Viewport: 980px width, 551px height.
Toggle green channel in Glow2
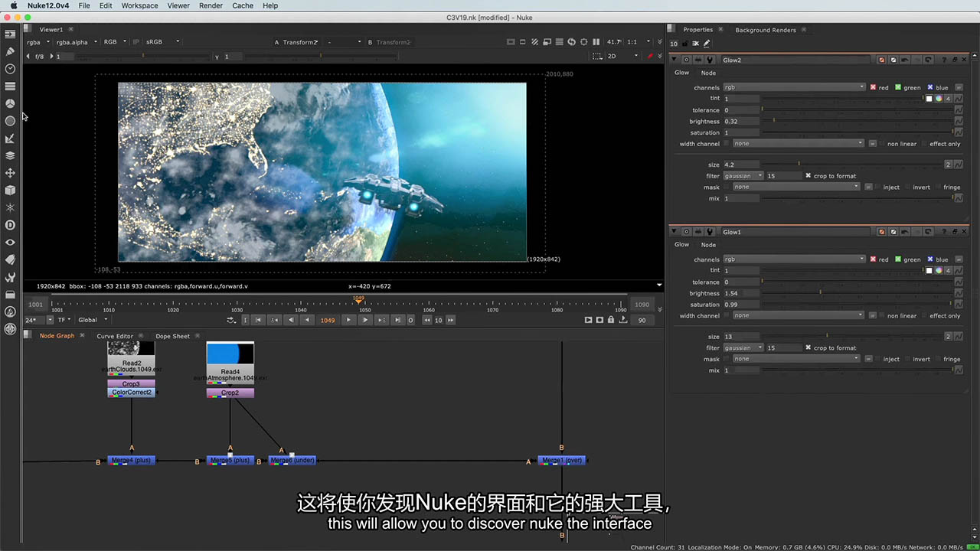coord(898,87)
